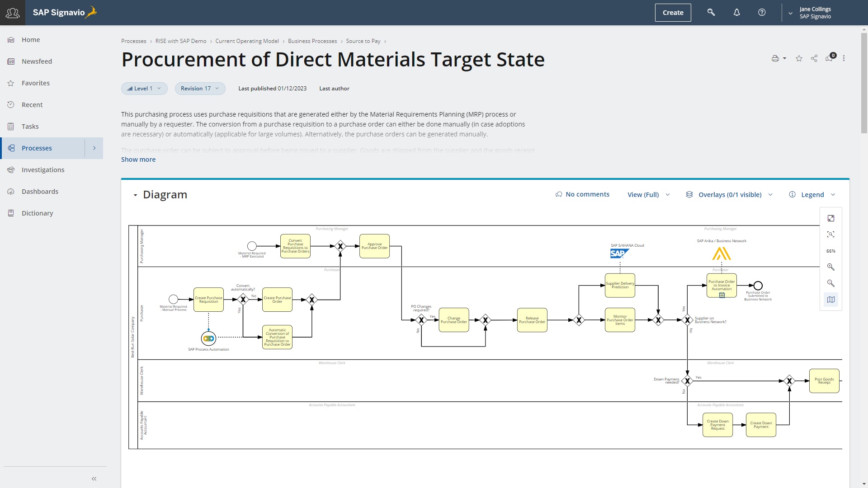Click the Show more link

coord(138,160)
